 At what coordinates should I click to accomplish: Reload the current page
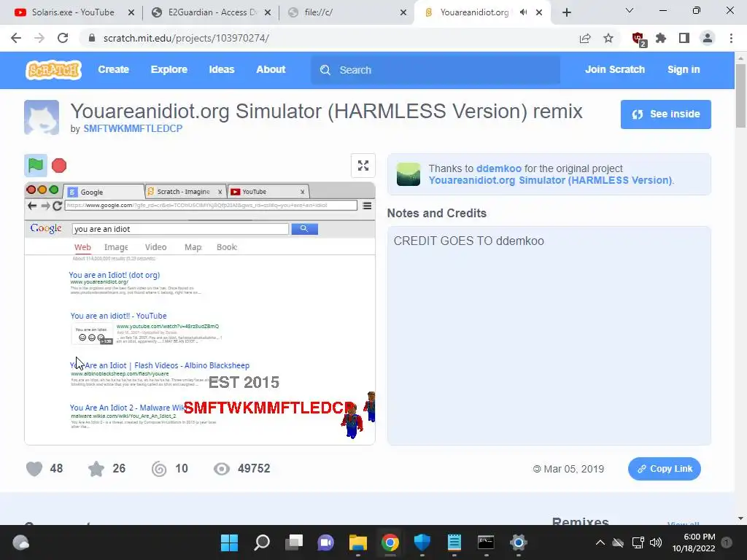pos(63,38)
